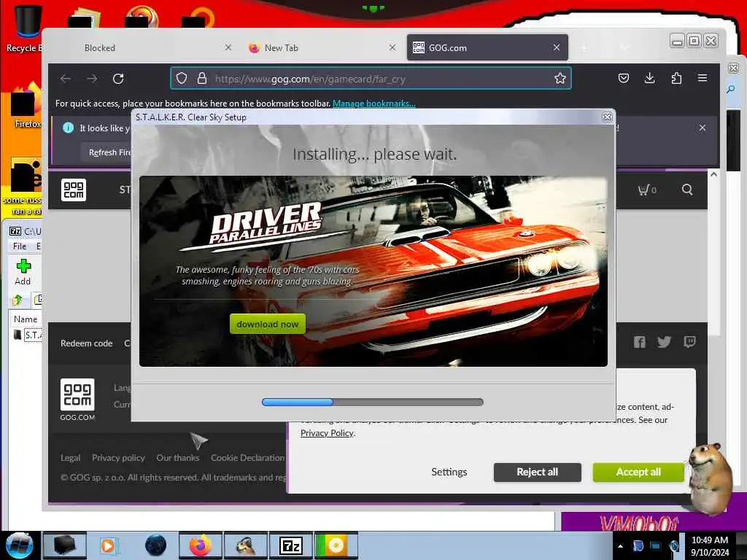747x560 pixels.
Task: Click 7-Zip up-folder arrow icon
Action: point(18,300)
